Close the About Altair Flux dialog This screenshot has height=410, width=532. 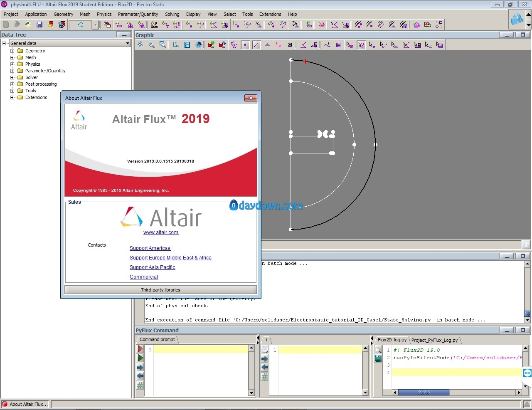pyautogui.click(x=251, y=98)
